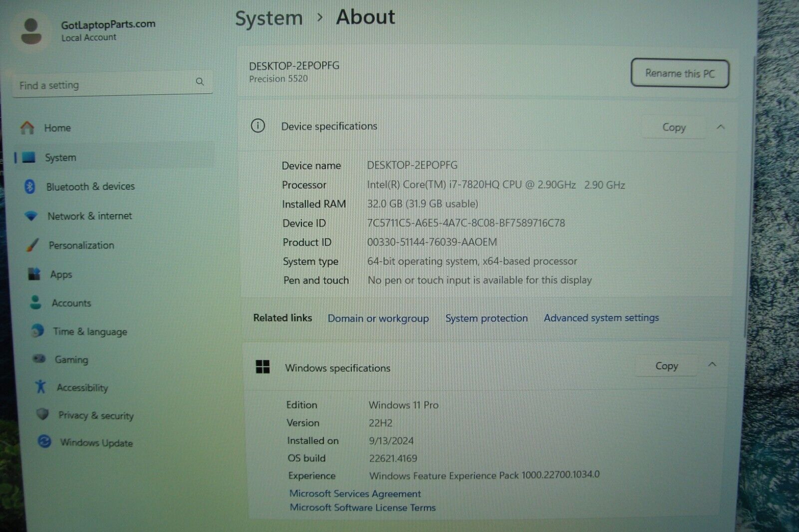Click the Privacy & security shield icon
Screen dimensions: 799x532
click(42, 414)
